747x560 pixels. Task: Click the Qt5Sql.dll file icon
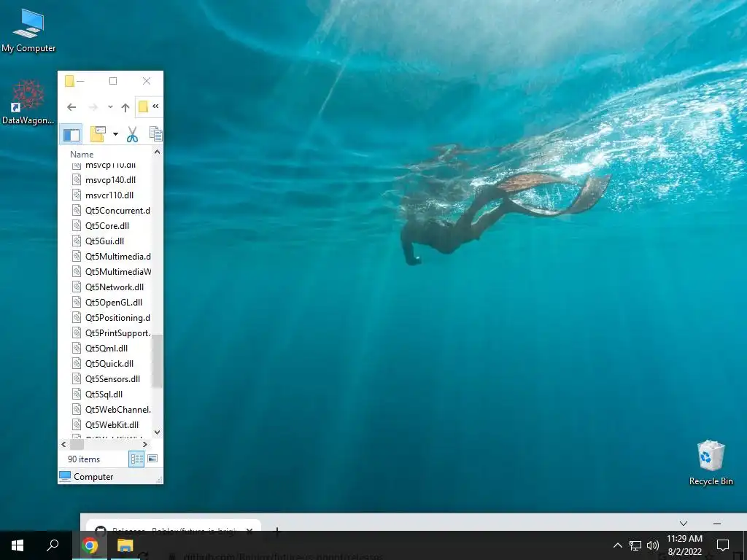(x=76, y=394)
